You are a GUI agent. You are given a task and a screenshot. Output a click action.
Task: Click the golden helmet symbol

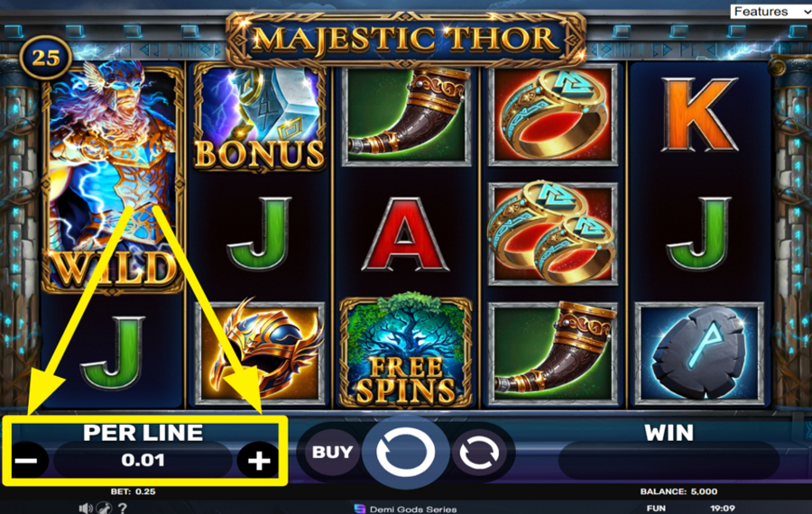[260, 353]
